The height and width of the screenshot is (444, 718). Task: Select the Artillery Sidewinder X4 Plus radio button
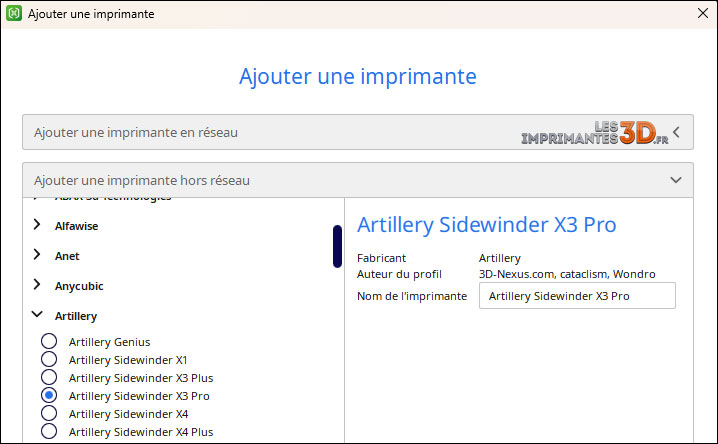[x=49, y=431]
